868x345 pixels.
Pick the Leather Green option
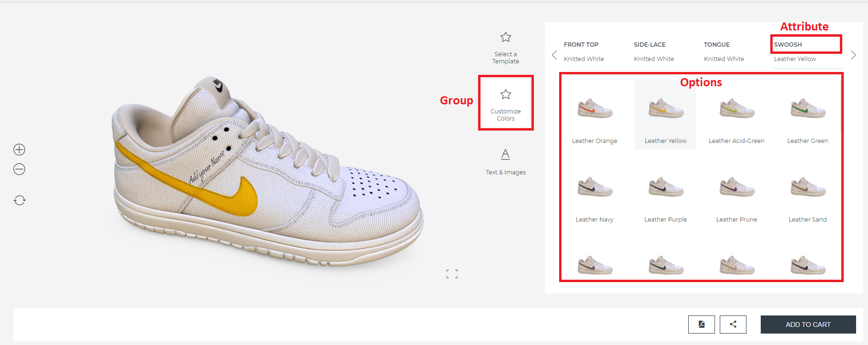click(x=807, y=115)
